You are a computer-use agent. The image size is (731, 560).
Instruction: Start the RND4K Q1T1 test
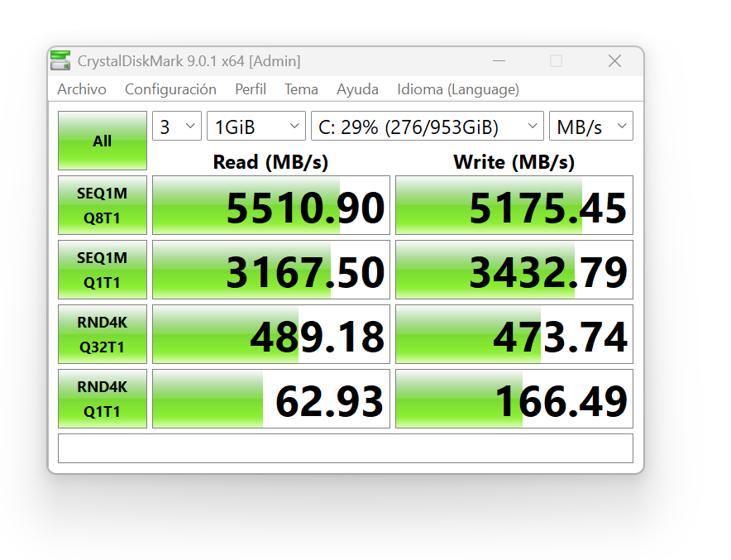point(103,399)
